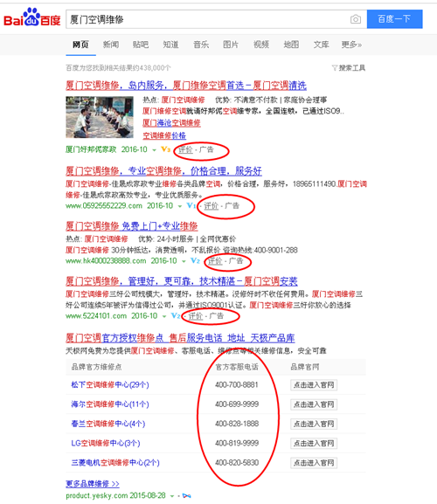Viewport: 437px width, 504px height.
Task: Switch to the 视频 tab
Action: pos(261,45)
